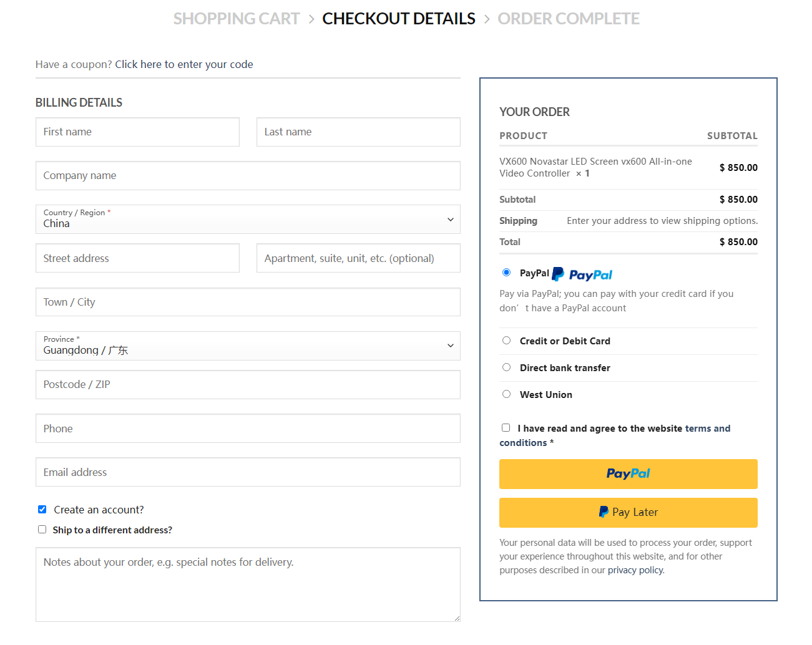Click the yellow PayPal checkout button

click(628, 474)
